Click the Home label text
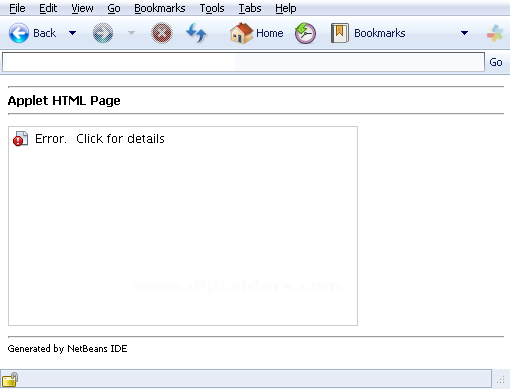 270,33
